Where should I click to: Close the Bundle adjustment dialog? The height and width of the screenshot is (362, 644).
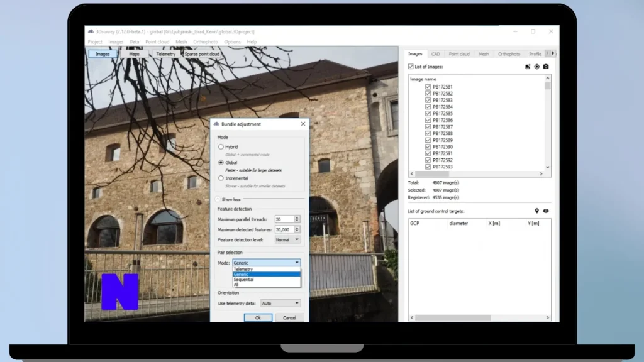coord(303,124)
